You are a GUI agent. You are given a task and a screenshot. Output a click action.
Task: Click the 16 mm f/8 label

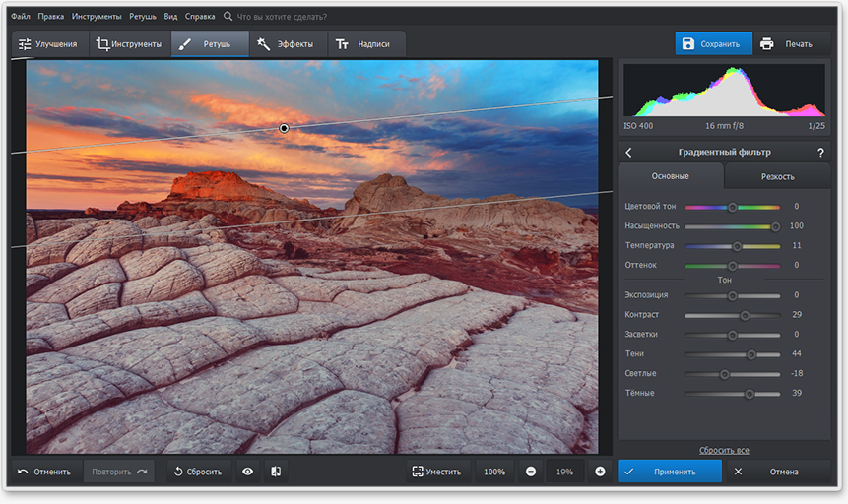point(724,125)
